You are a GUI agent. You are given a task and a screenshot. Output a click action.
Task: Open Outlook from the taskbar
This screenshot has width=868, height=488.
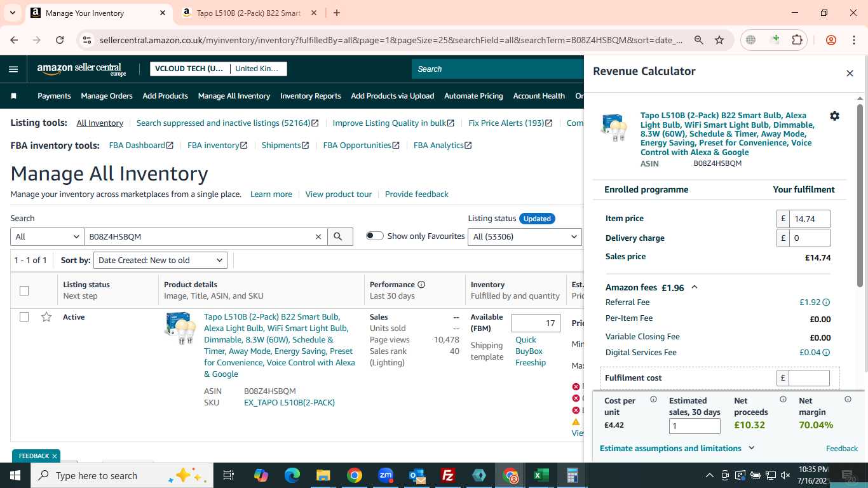[417, 475]
